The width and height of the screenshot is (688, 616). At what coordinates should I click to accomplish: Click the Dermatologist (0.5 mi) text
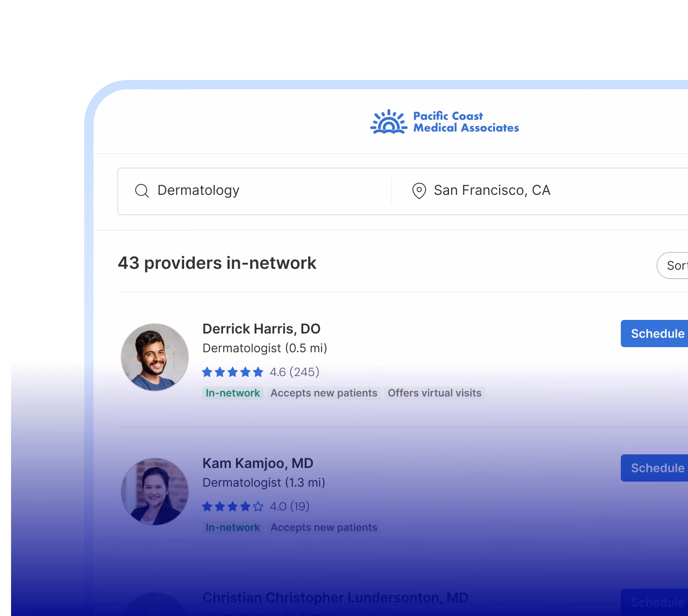tap(264, 348)
